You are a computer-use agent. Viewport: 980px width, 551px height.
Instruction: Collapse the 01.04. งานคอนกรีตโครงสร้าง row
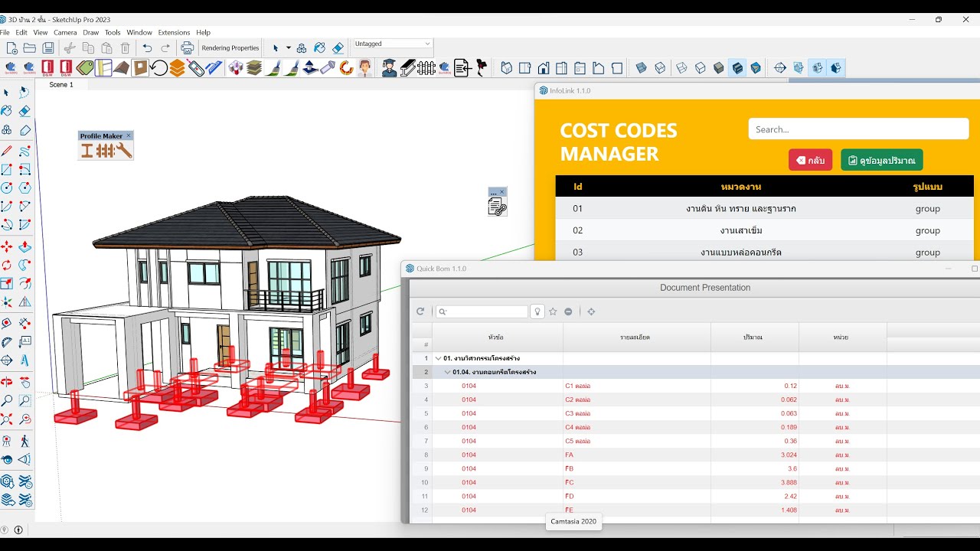pos(448,372)
